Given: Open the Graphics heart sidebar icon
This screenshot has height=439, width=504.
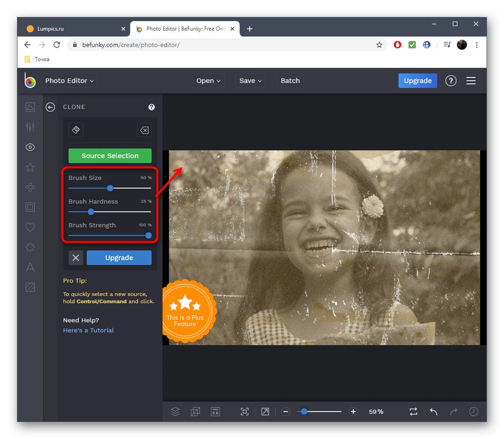Looking at the screenshot, I should 30,227.
